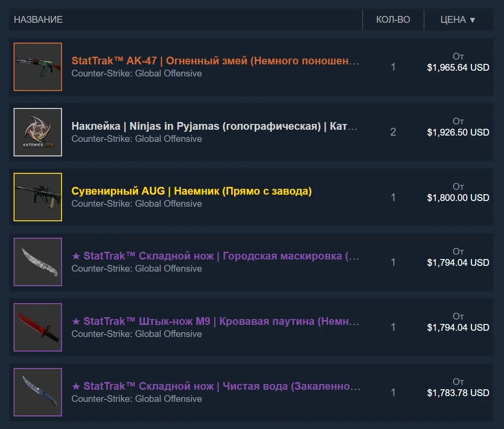Click the $1,800.00 USD price

(x=458, y=198)
